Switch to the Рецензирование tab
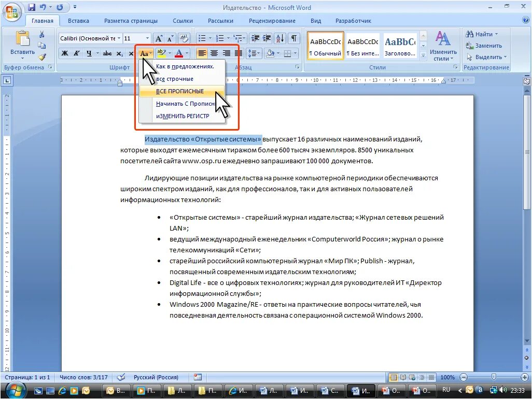 [x=272, y=21]
